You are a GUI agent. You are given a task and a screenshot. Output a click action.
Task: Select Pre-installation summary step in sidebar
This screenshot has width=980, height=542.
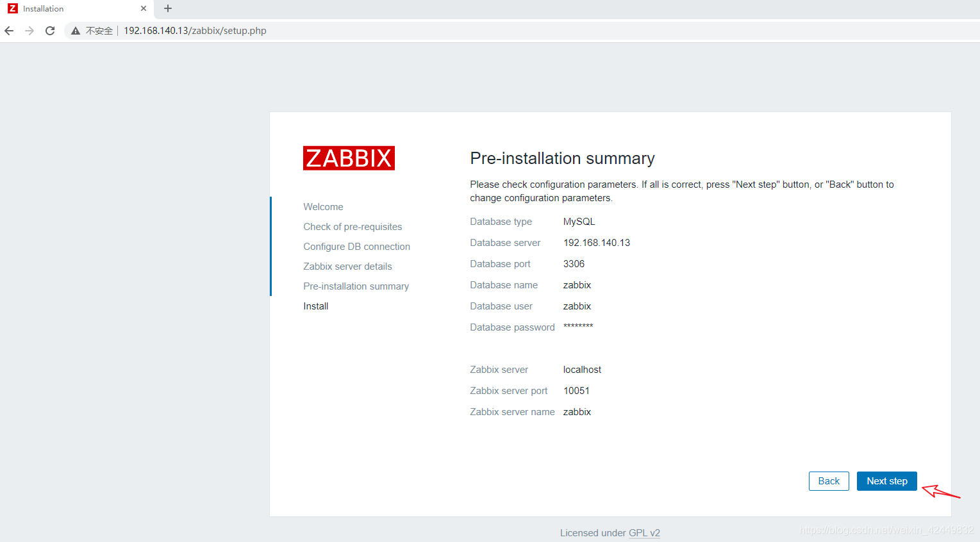pyautogui.click(x=356, y=286)
